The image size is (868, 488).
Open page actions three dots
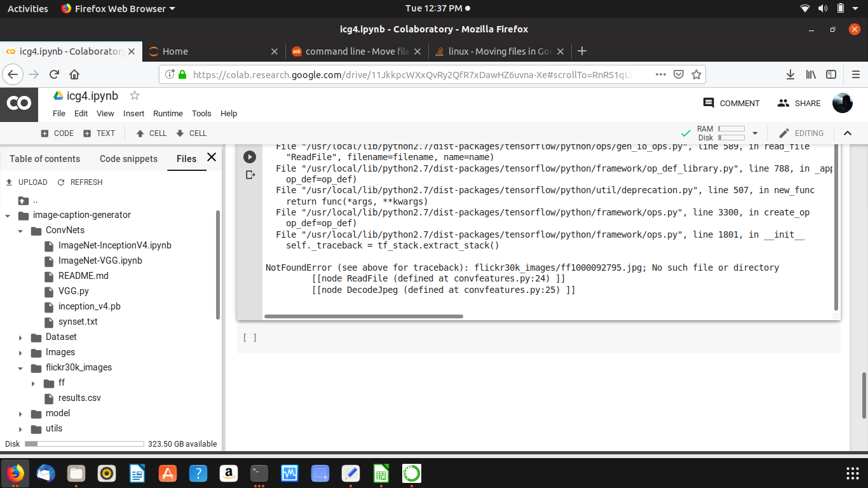(660, 74)
